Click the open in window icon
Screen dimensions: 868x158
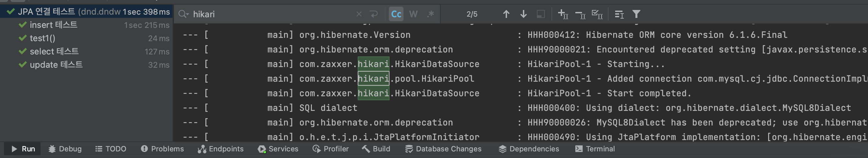point(541,14)
